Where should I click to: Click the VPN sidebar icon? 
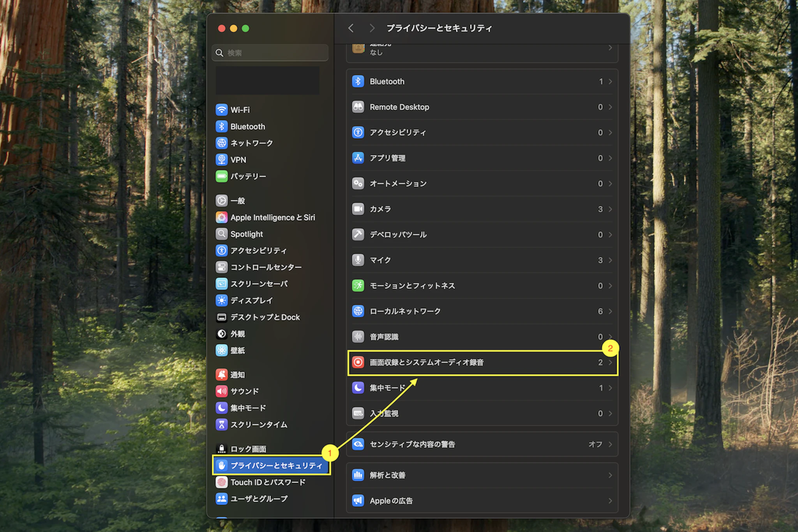click(221, 160)
